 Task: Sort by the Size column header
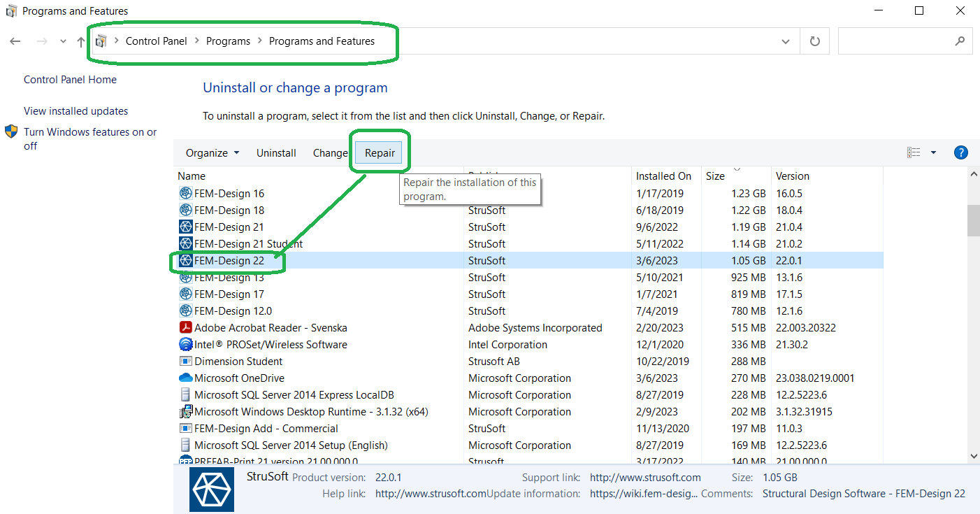point(715,176)
